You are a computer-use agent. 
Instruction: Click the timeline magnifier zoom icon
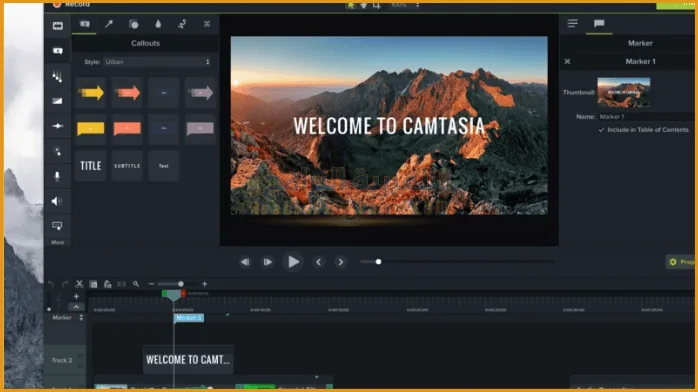pyautogui.click(x=136, y=284)
